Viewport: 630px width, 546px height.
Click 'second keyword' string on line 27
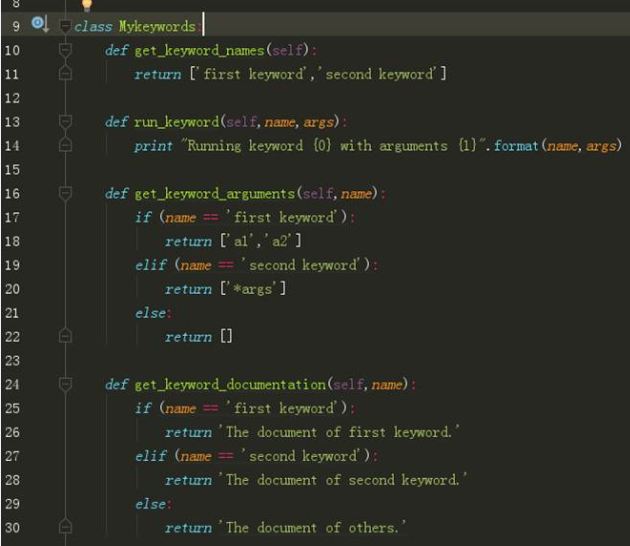point(302,456)
